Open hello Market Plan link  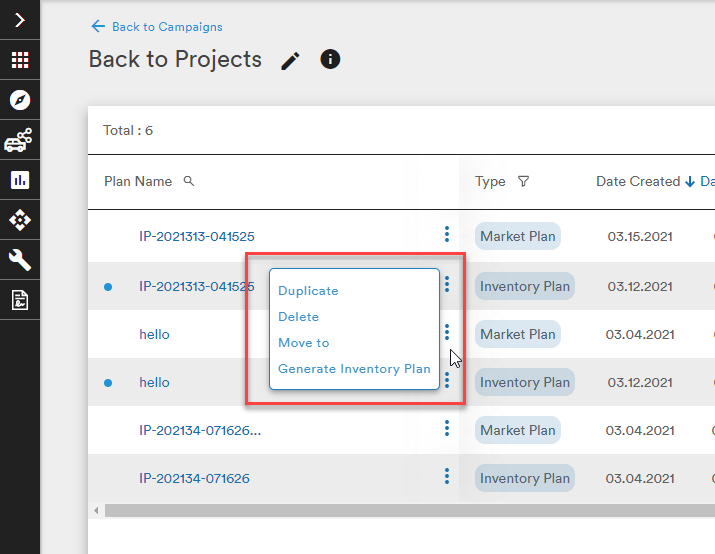(x=154, y=335)
